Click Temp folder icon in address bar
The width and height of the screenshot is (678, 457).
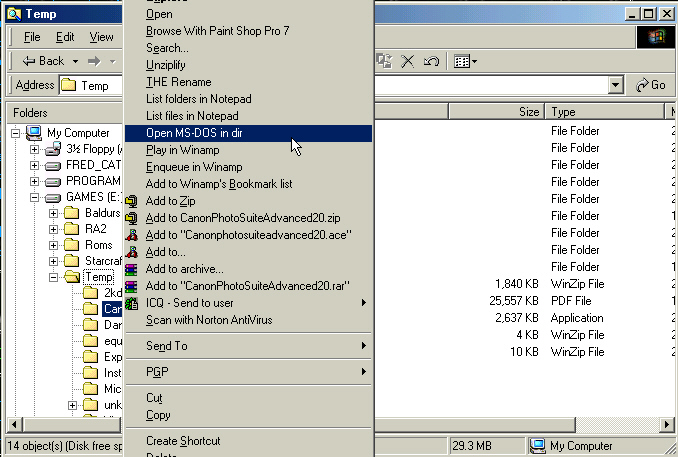pos(69,85)
